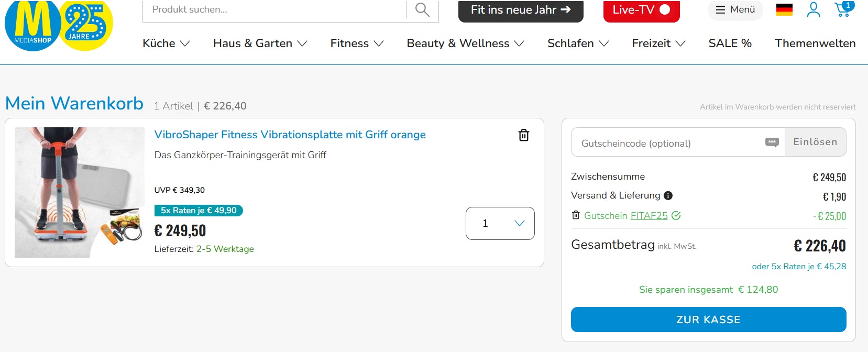The width and height of the screenshot is (868, 352).
Task: Click the search magnifier icon
Action: [x=422, y=9]
